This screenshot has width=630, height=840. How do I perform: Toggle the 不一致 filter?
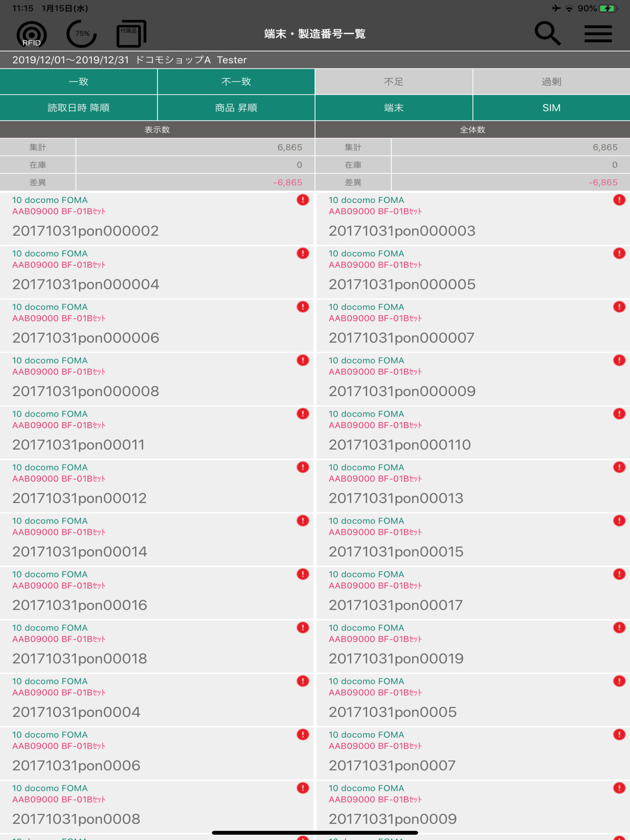(236, 82)
